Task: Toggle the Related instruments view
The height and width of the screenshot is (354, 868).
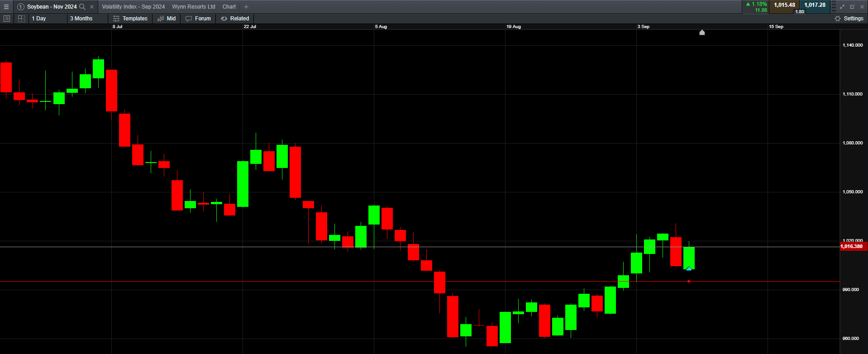Action: tap(235, 19)
